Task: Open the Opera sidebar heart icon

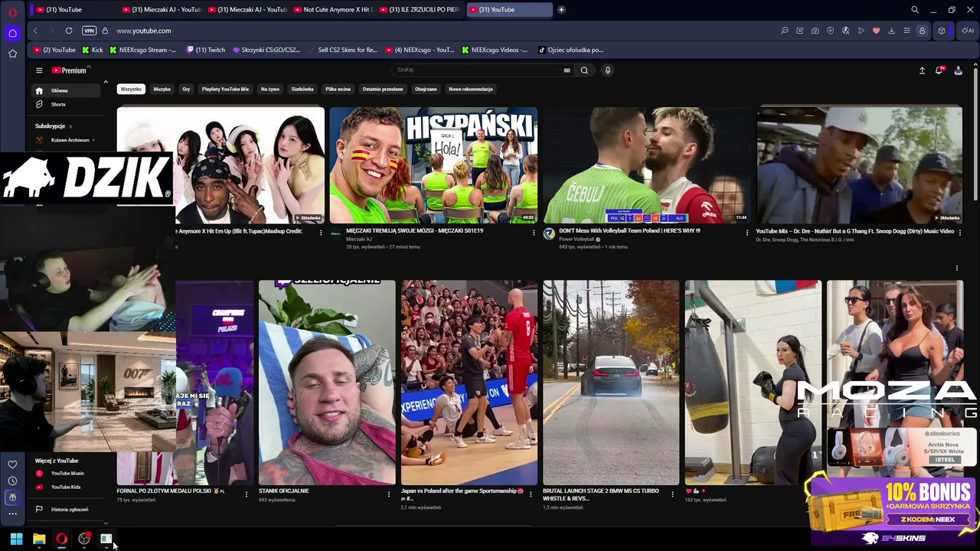Action: pos(12,465)
